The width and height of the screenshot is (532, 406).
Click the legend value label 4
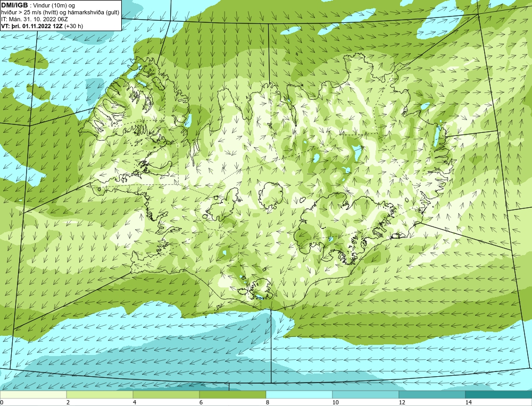click(135, 402)
